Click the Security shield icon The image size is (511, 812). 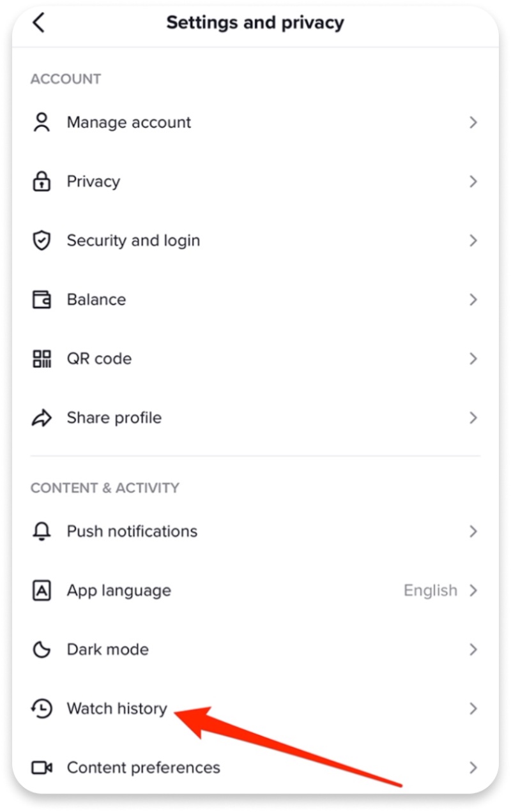pyautogui.click(x=42, y=241)
